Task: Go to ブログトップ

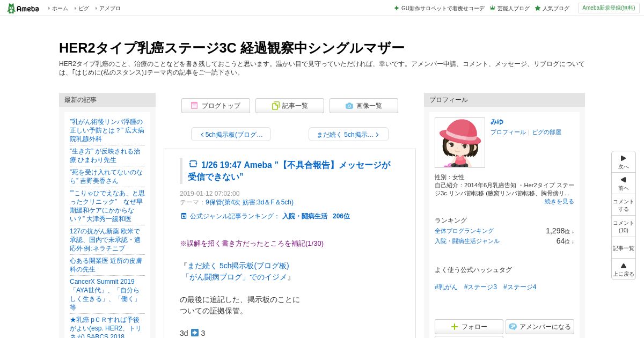Action: 216,106
